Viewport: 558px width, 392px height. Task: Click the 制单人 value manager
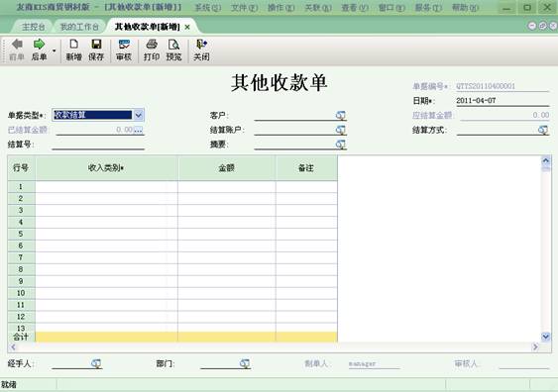tap(363, 363)
